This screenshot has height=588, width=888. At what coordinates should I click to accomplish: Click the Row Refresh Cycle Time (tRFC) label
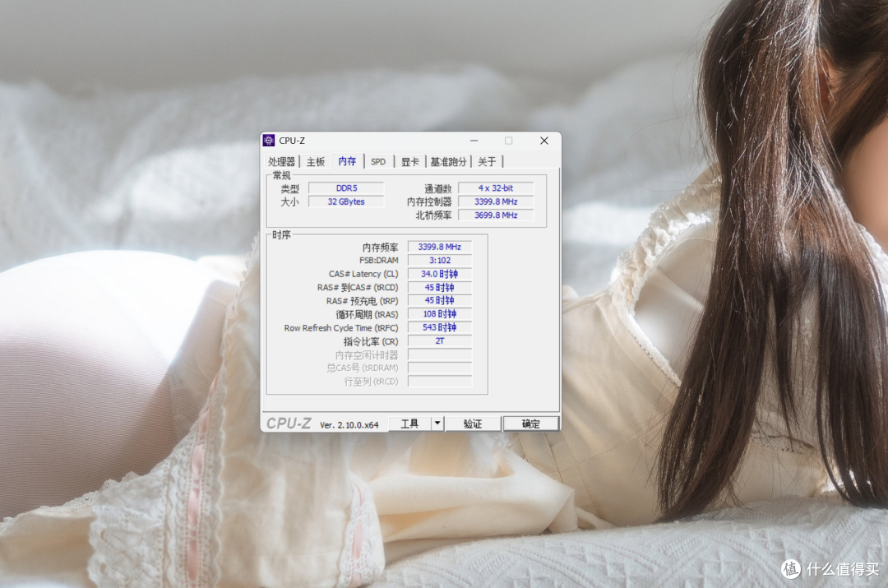pos(341,328)
